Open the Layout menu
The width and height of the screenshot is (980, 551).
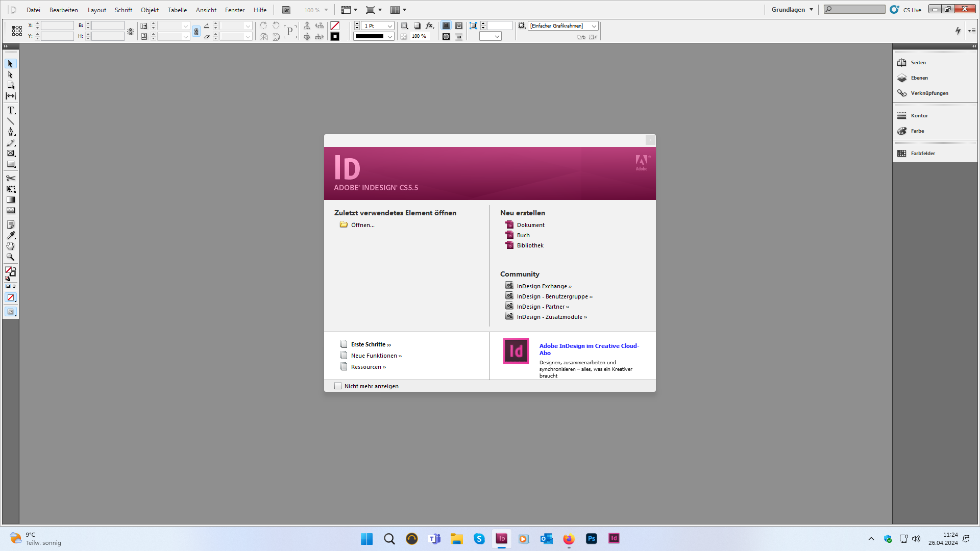click(x=97, y=10)
